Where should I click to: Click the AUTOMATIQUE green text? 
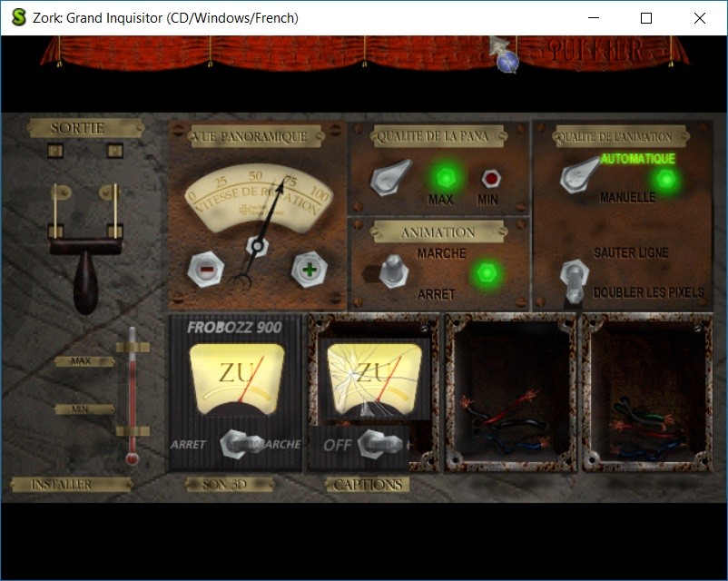(x=637, y=159)
